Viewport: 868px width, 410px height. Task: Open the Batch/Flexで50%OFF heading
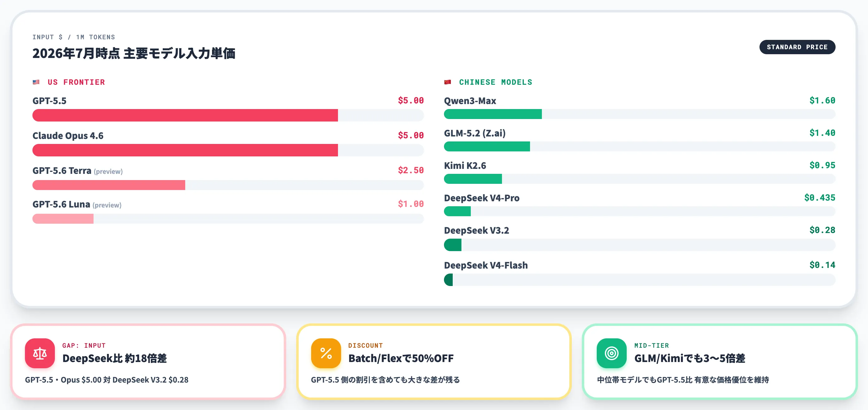click(401, 359)
